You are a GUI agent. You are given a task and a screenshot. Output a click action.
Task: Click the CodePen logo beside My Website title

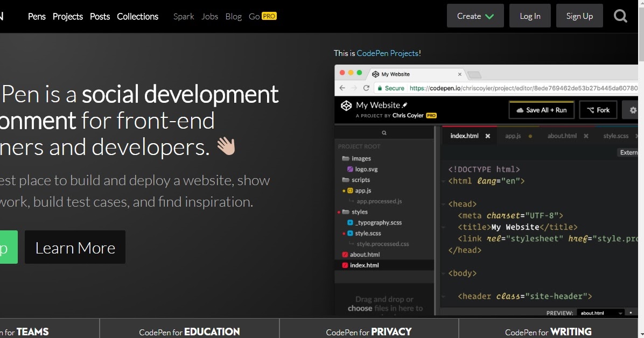(346, 105)
